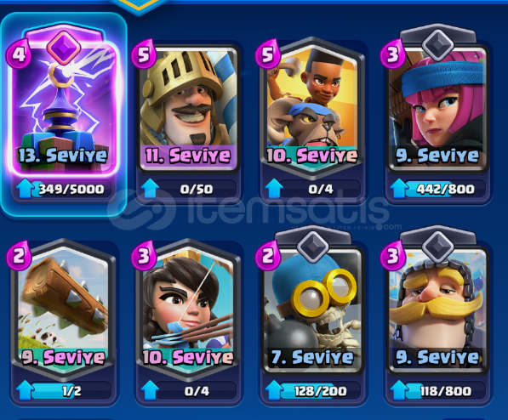The height and width of the screenshot is (420, 508).
Task: Click the upgrade arrow showing 349/5000
Action: [26, 189]
